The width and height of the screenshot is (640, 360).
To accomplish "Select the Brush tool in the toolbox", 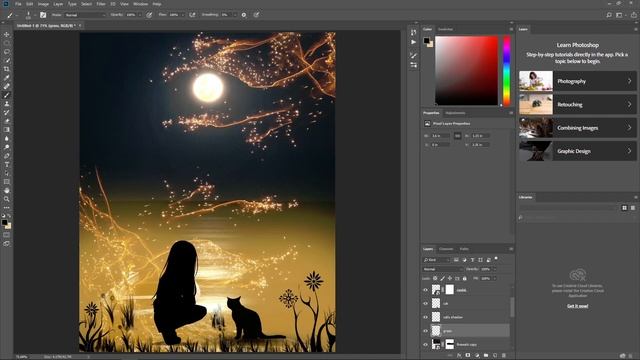I will pos(7,95).
